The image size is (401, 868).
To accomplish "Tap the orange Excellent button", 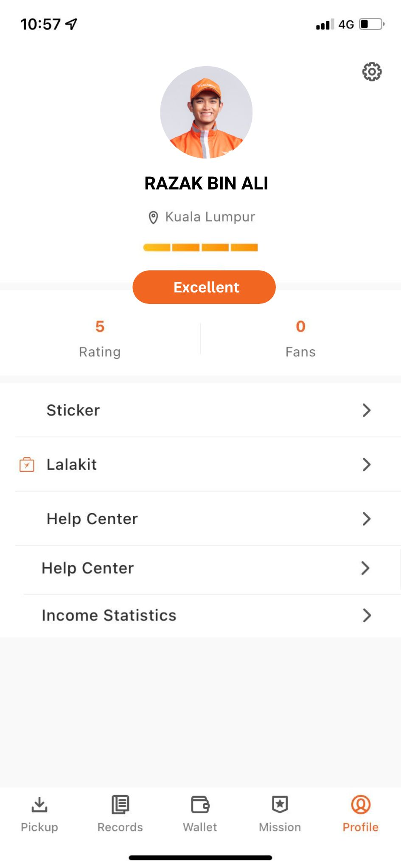I will click(204, 287).
